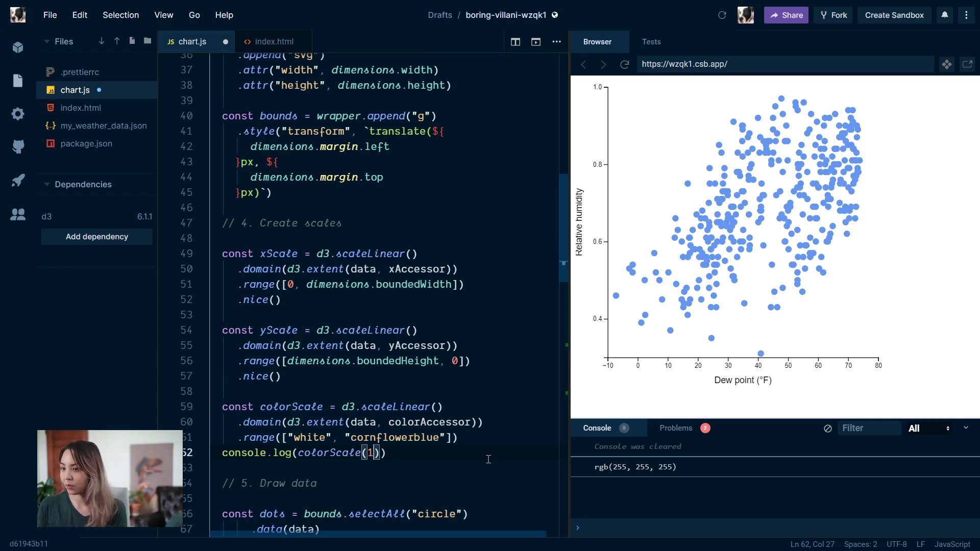Screen dimensions: 980x551
Task: Open the Selection menu
Action: click(x=120, y=15)
